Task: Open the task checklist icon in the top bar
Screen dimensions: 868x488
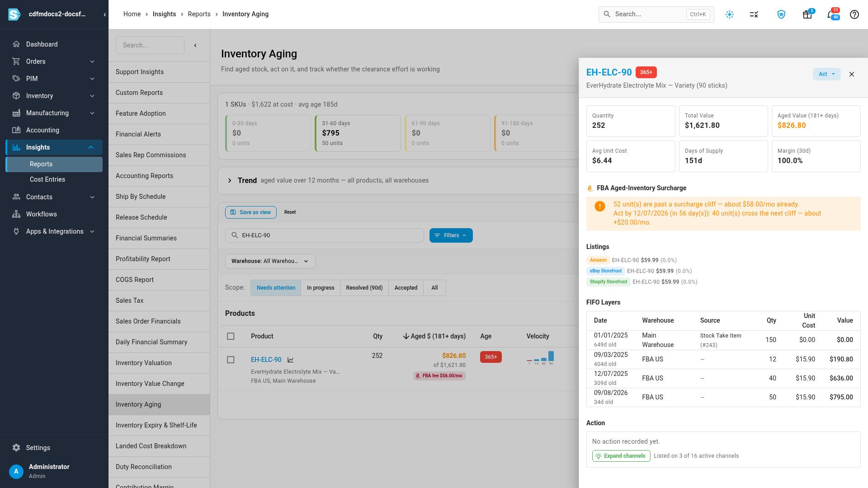Action: coord(754,14)
